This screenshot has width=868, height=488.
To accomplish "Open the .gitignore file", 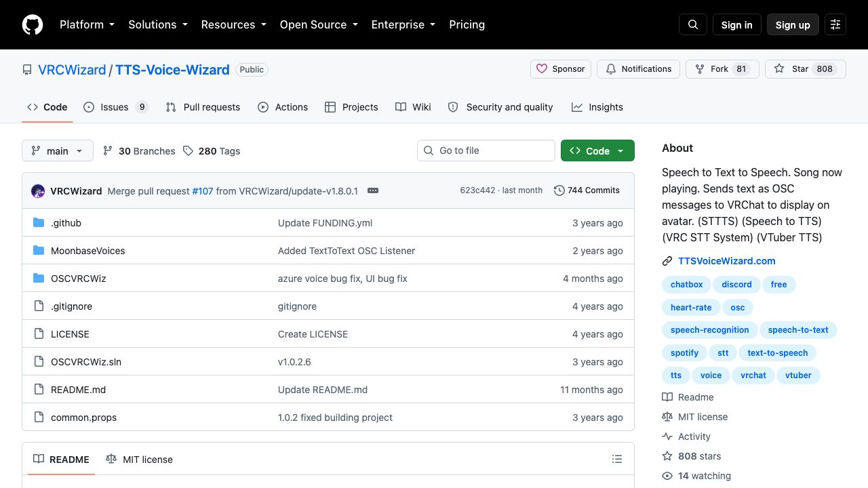I will pos(71,306).
